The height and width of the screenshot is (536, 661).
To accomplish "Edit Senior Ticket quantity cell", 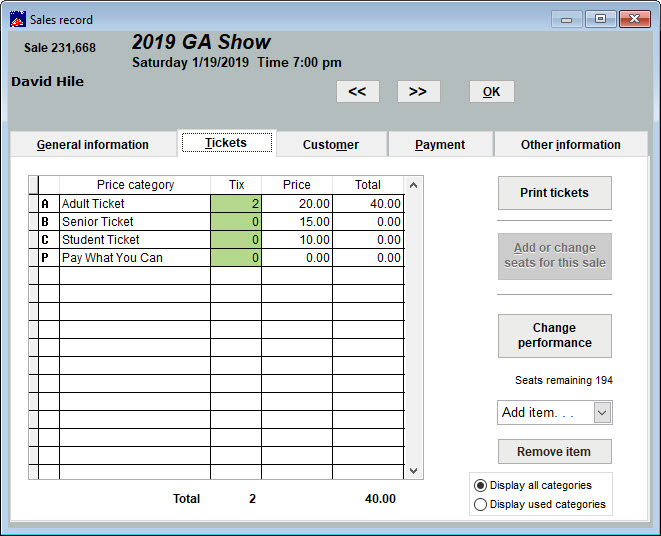I will click(236, 222).
